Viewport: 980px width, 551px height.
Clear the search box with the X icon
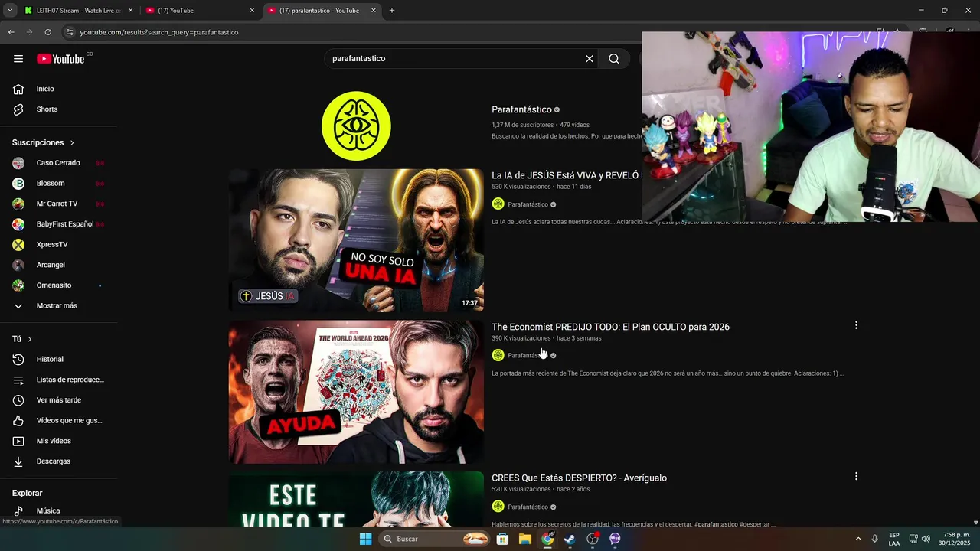(x=590, y=59)
